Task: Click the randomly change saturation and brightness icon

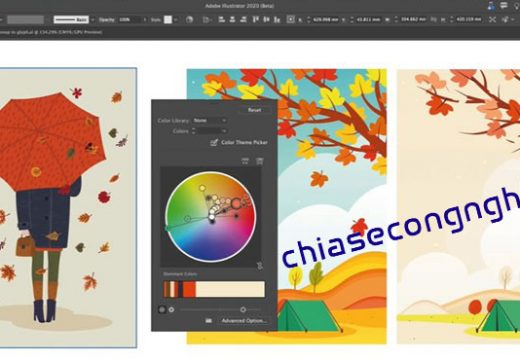Action: (260, 161)
